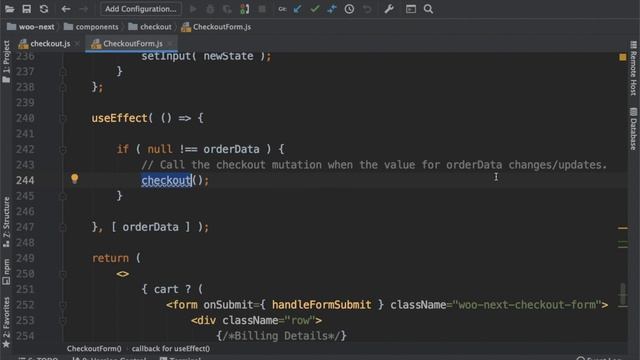Click components folder in navigation breadcrumb
The image size is (640, 360).
click(x=91, y=27)
